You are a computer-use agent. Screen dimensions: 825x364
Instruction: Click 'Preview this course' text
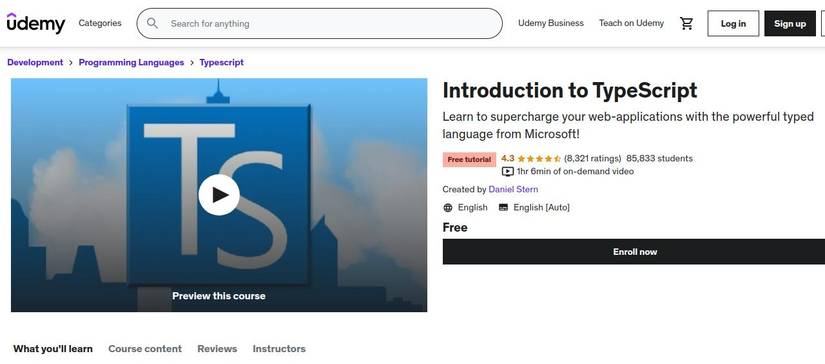click(x=219, y=296)
